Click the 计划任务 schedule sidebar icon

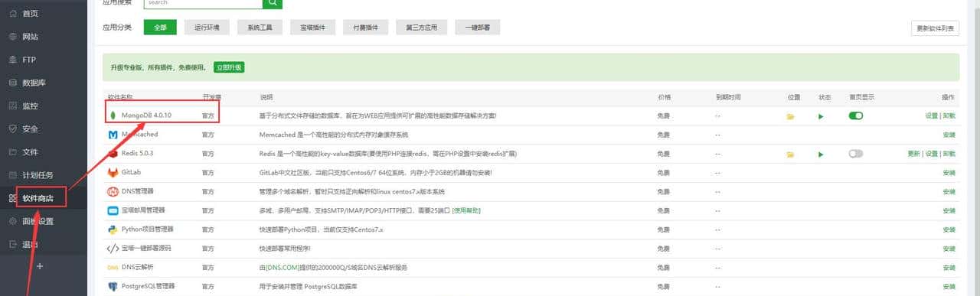tap(12, 174)
